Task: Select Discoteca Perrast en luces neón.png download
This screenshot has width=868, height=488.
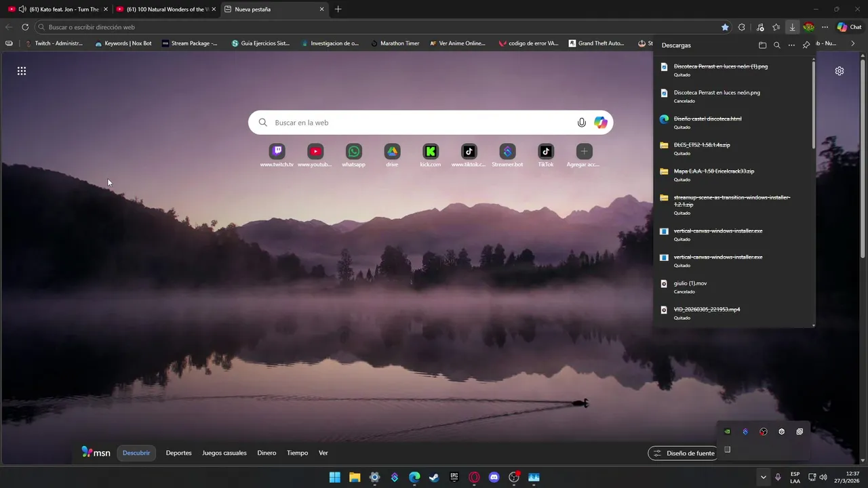Action: (734, 96)
